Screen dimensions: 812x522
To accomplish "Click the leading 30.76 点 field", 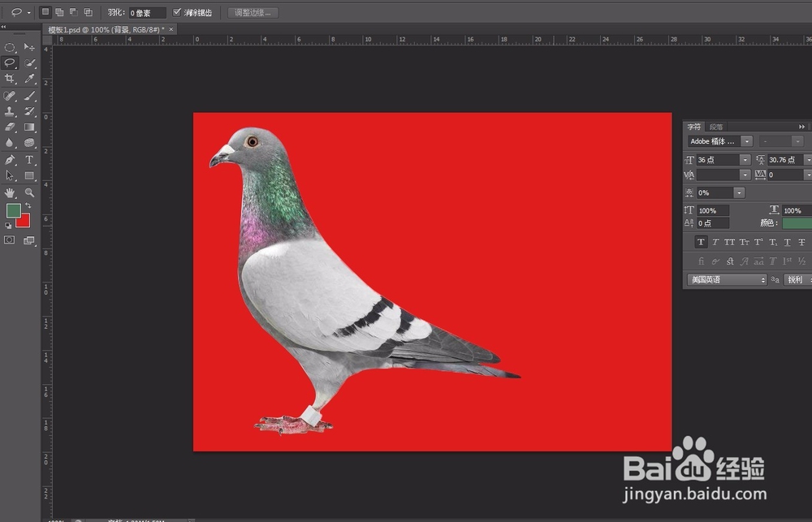I will [785, 159].
